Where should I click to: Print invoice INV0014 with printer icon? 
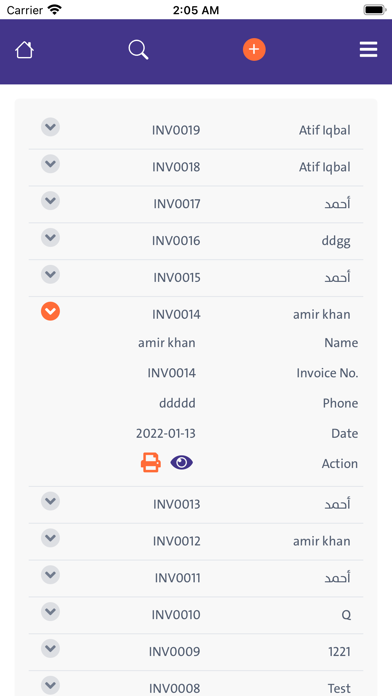click(151, 463)
